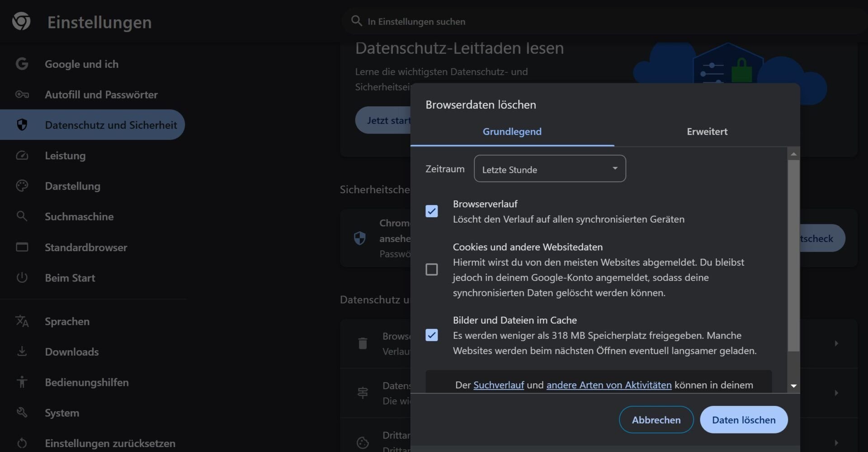Click the cookie icon in background list

[x=363, y=442]
